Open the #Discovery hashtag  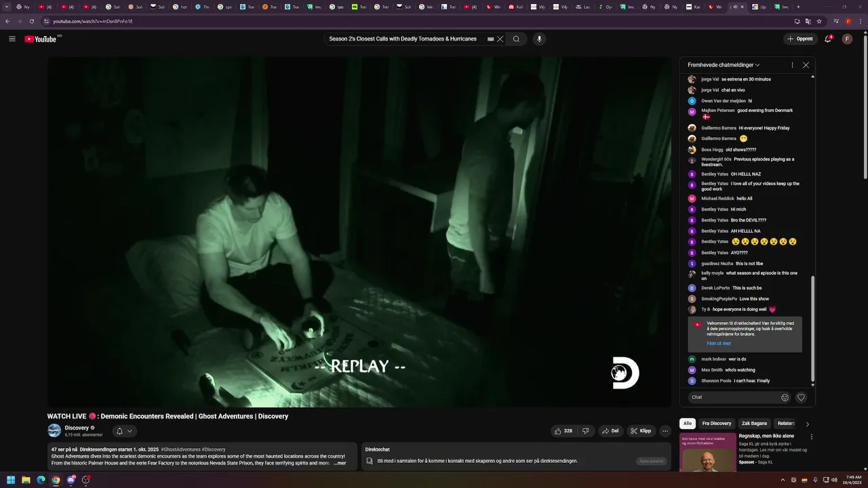[x=214, y=449]
